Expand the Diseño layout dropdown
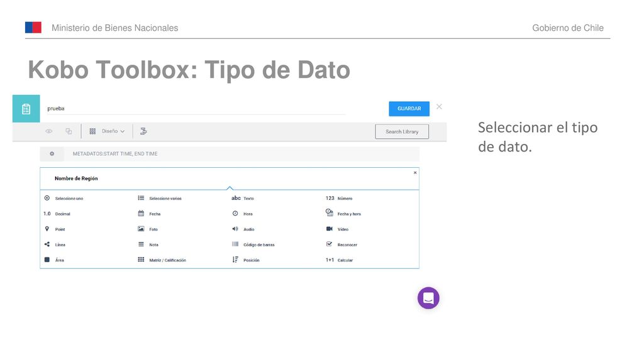The image size is (644, 362). point(107,131)
